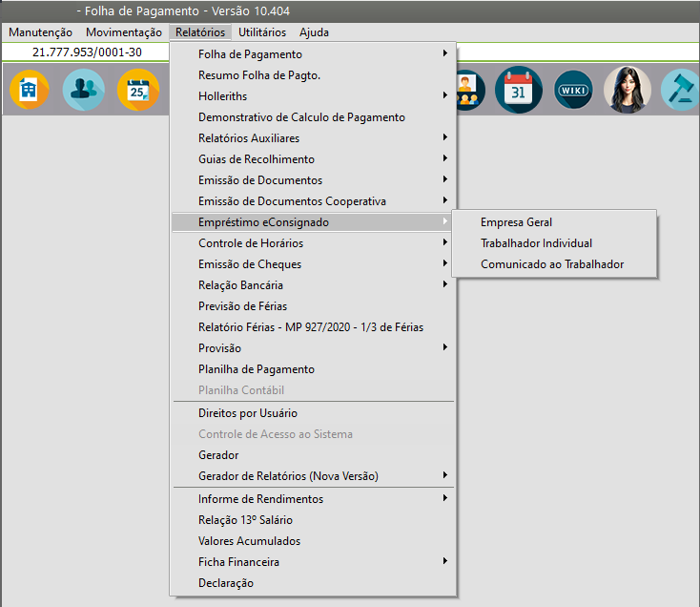Open the Movimentação menu
Viewport: 700px width, 607px height.
pyautogui.click(x=124, y=32)
